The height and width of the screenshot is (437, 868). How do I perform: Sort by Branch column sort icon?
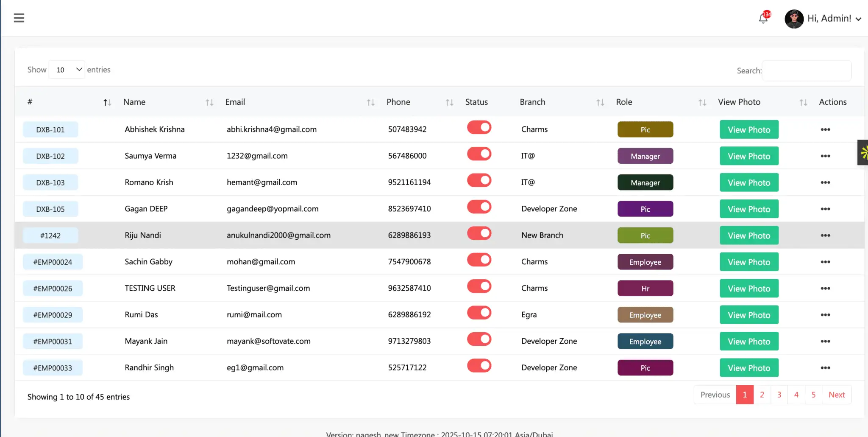pos(600,102)
